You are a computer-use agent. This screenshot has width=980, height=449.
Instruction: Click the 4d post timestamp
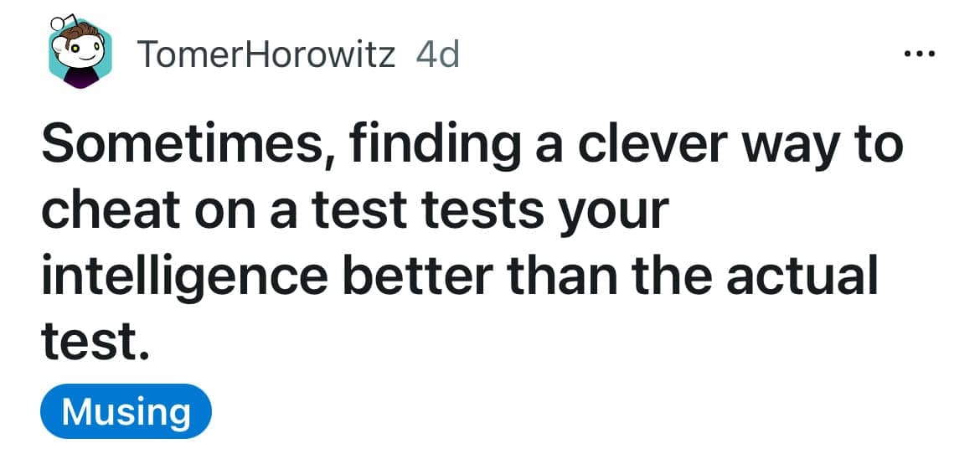tap(437, 55)
